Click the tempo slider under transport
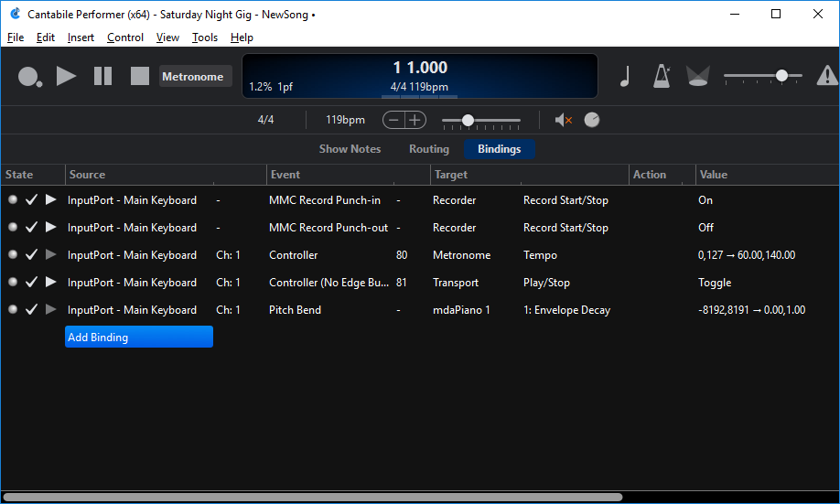Image resolution: width=840 pixels, height=504 pixels. [x=481, y=121]
